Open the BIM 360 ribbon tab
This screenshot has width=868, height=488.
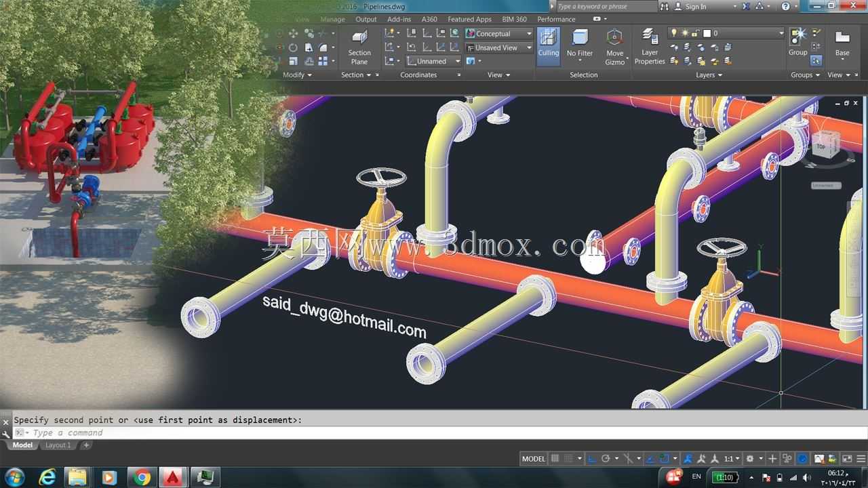point(515,19)
